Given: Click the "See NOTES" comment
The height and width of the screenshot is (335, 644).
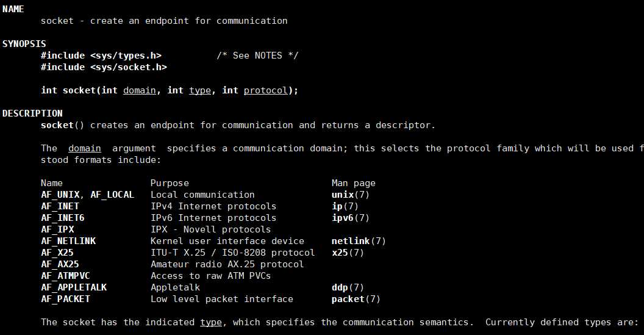Looking at the screenshot, I should tap(257, 56).
